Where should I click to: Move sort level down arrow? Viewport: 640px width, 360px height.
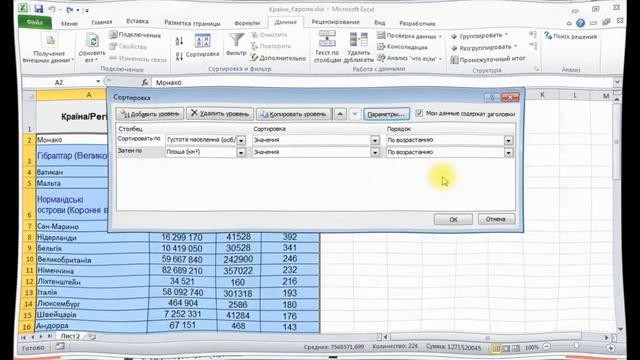355,114
